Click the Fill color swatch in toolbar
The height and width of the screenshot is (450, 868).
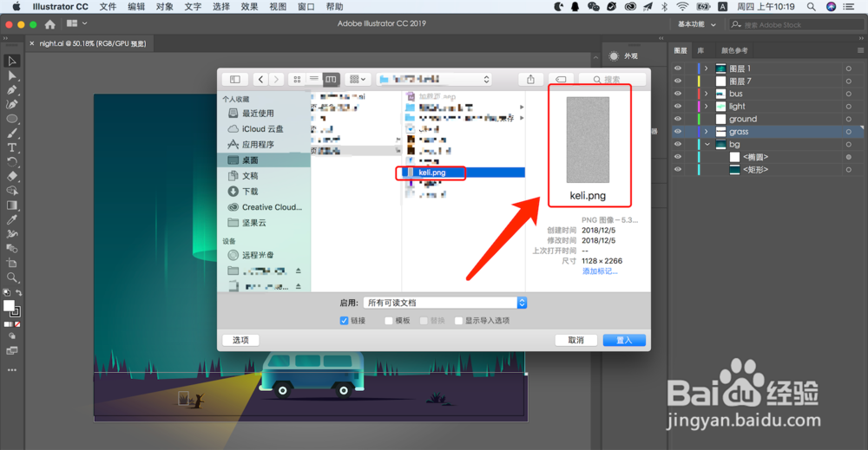pyautogui.click(x=9, y=306)
